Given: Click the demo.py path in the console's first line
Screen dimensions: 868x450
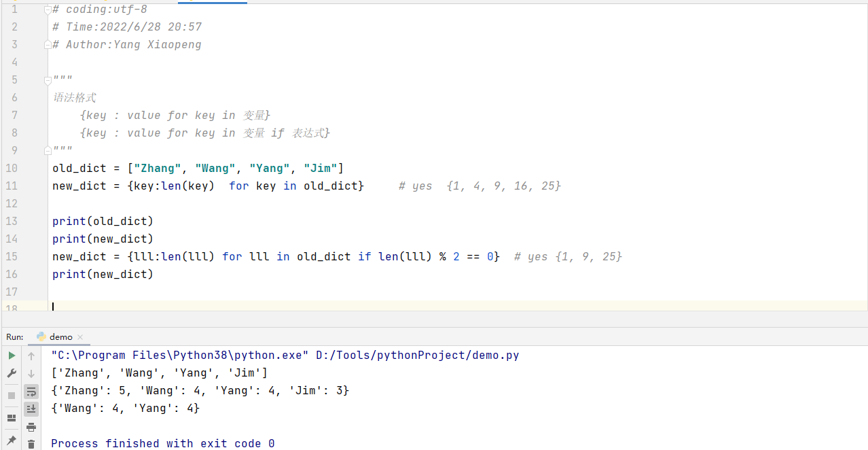Looking at the screenshot, I should click(x=418, y=355).
